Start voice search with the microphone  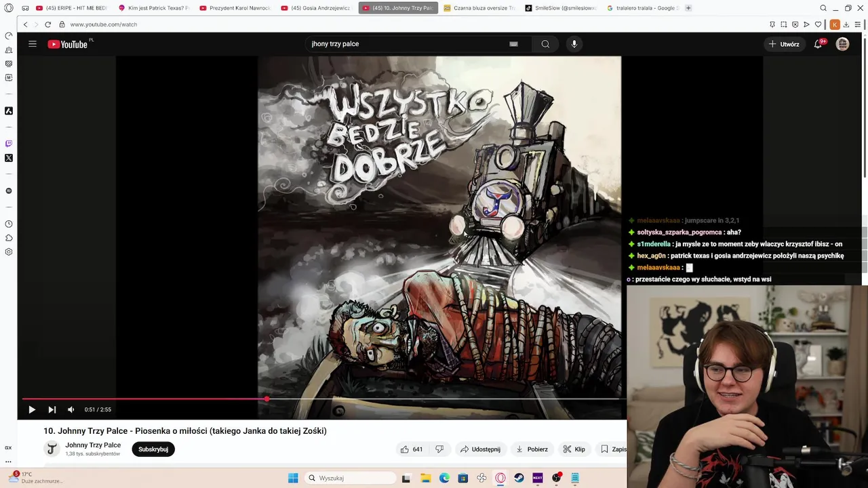[574, 44]
